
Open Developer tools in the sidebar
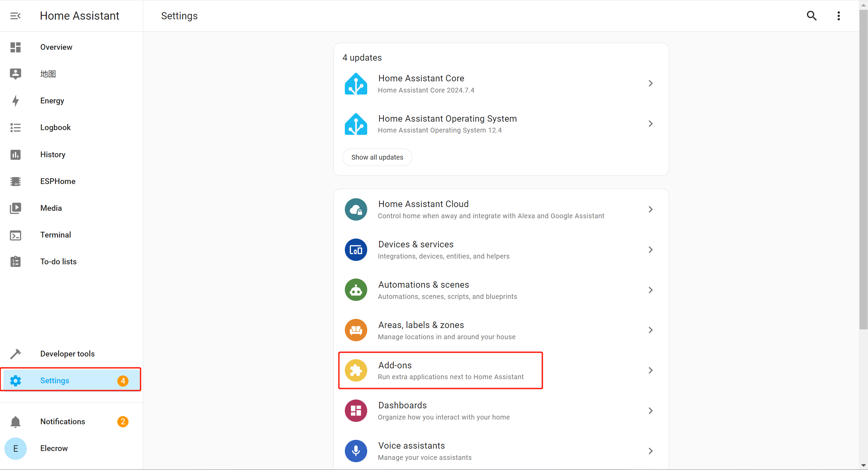coord(71,354)
